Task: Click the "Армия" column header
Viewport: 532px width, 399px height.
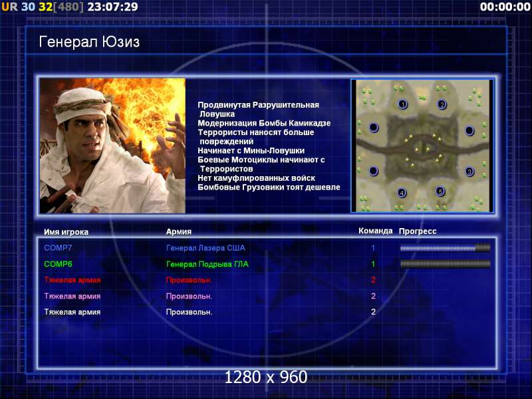Action: [179, 231]
